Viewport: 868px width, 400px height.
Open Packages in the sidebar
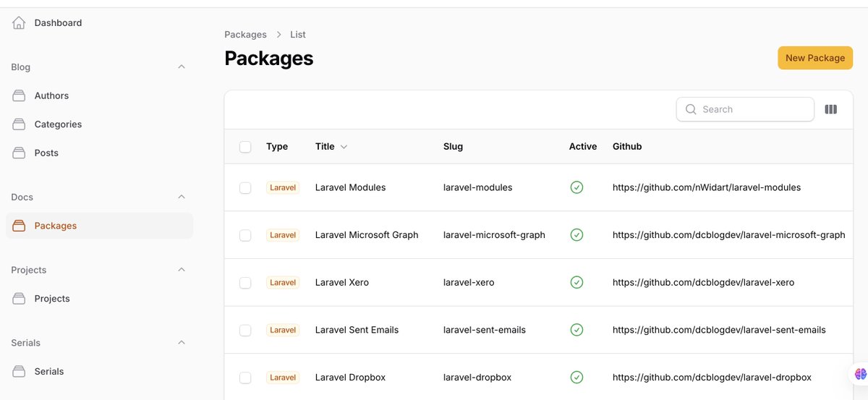(55, 226)
